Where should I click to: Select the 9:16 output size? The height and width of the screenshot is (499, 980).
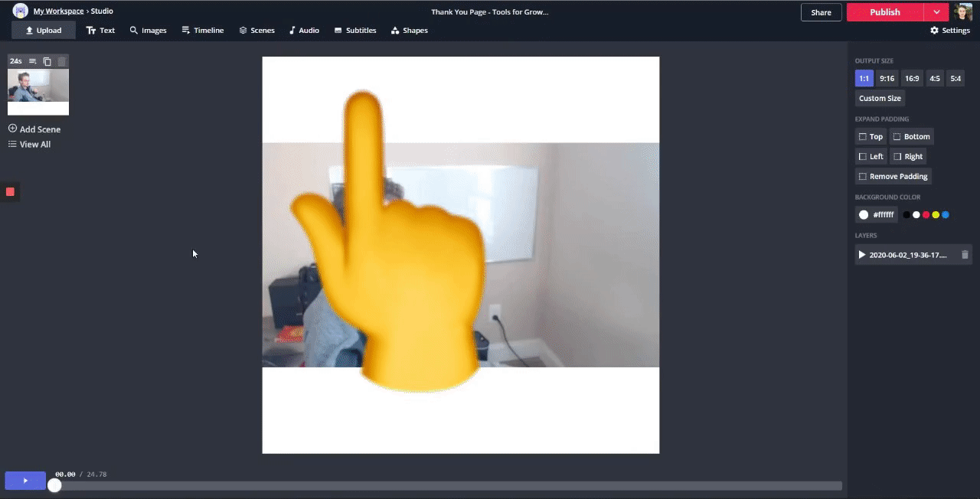(887, 78)
